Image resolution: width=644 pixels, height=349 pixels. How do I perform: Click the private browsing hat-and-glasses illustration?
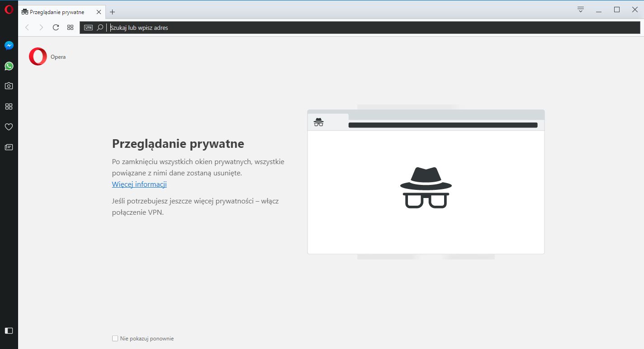pos(426,188)
